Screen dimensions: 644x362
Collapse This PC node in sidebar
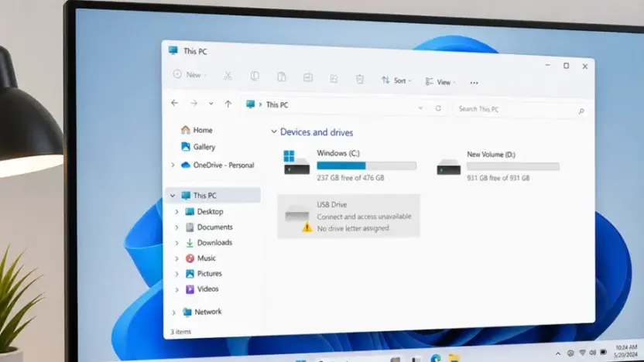click(173, 196)
